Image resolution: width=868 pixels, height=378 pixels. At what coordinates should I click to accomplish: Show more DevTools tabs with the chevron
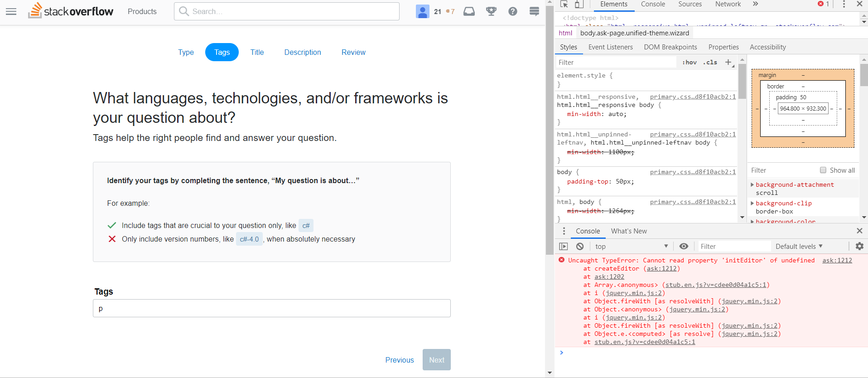pos(755,4)
